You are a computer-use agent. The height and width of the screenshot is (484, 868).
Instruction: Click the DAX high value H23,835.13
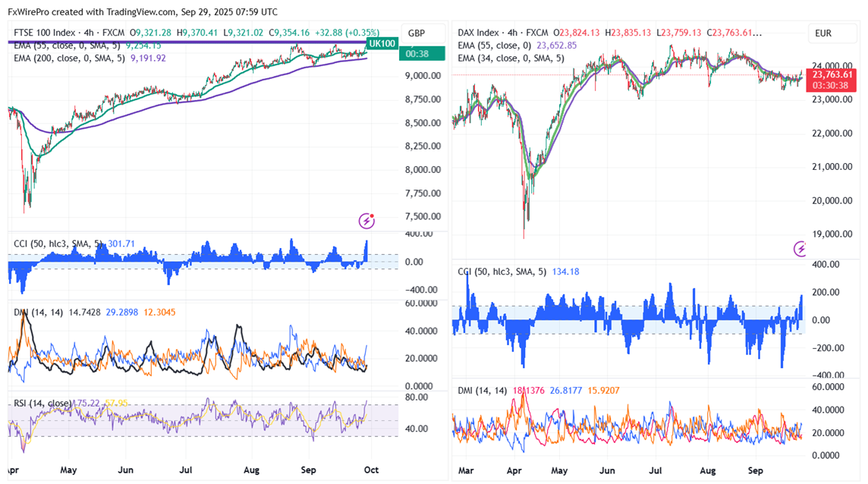(x=627, y=33)
